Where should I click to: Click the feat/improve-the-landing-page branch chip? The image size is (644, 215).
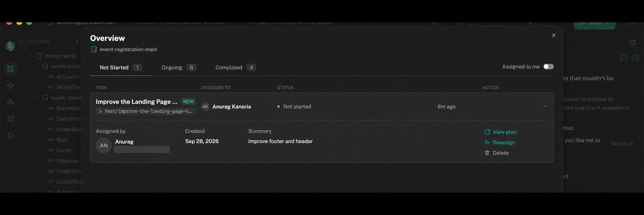pyautogui.click(x=146, y=111)
